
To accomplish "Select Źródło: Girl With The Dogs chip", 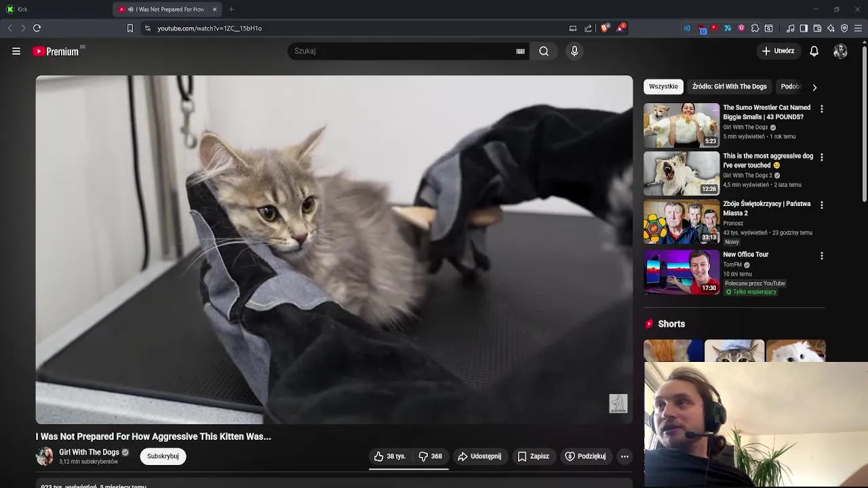I will pos(729,86).
